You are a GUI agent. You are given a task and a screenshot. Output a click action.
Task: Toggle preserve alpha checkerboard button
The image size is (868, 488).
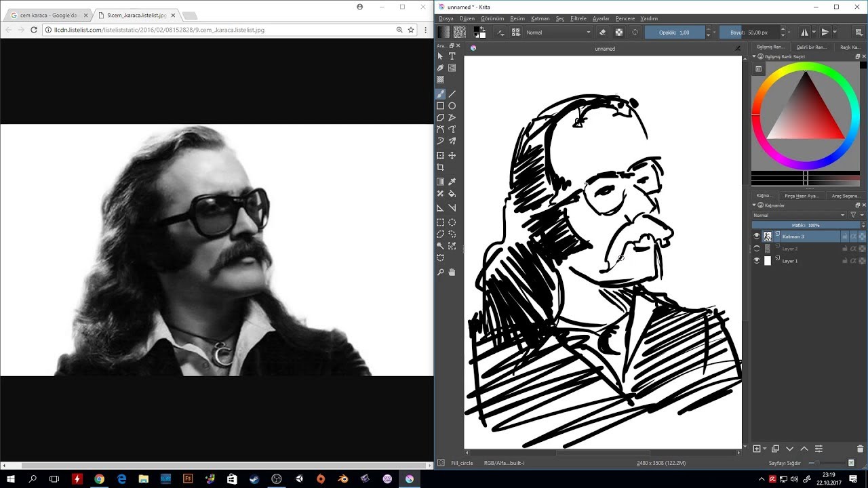tap(619, 32)
